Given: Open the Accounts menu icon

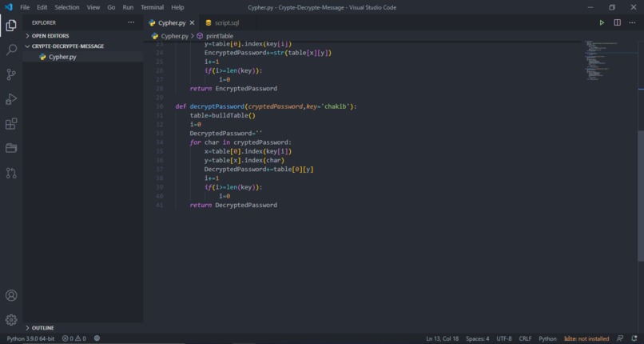Looking at the screenshot, I should (x=11, y=295).
